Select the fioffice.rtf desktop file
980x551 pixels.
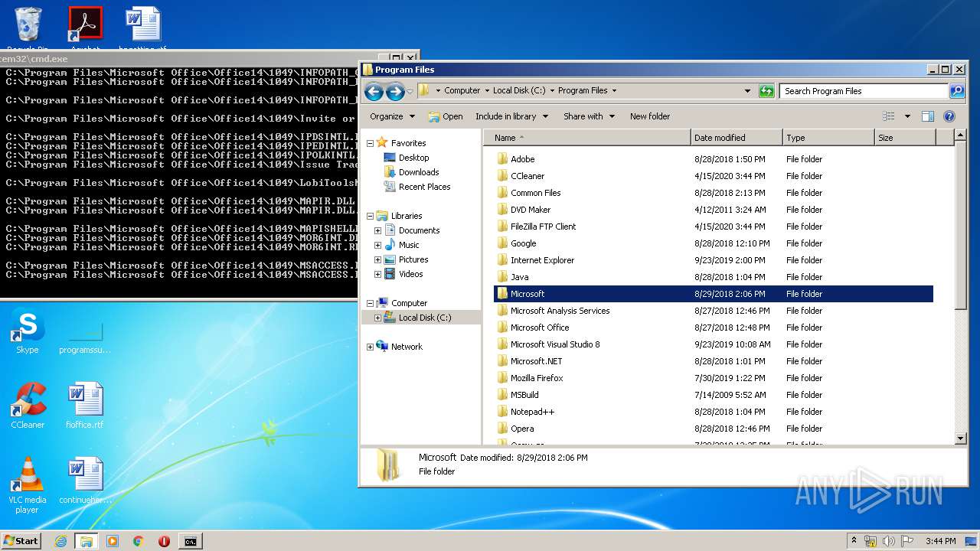(x=85, y=406)
